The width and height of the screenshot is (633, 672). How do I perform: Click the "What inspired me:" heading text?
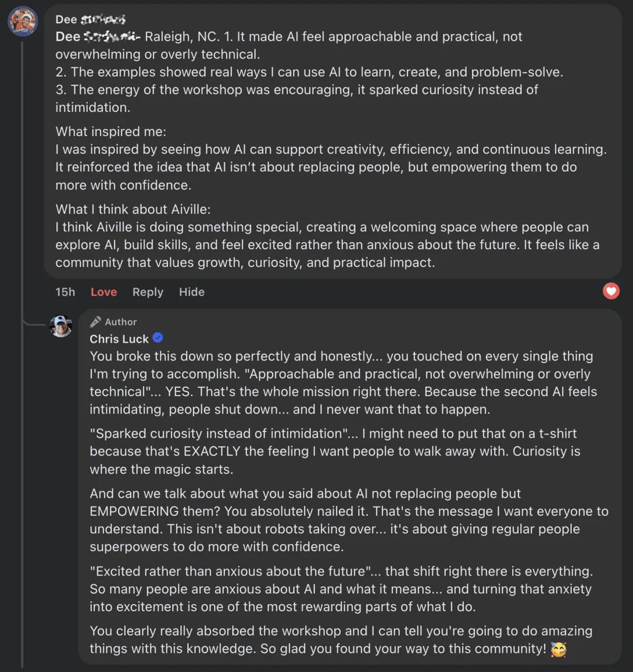111,131
